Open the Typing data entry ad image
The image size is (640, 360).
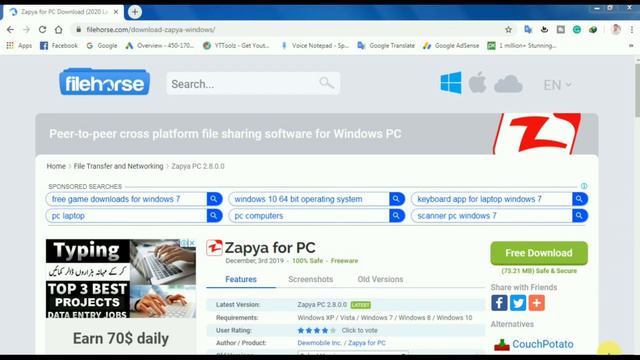(121, 279)
